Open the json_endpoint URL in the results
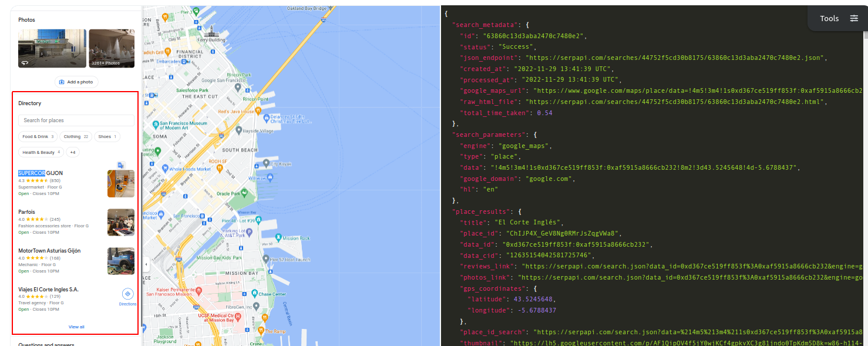 coord(675,57)
